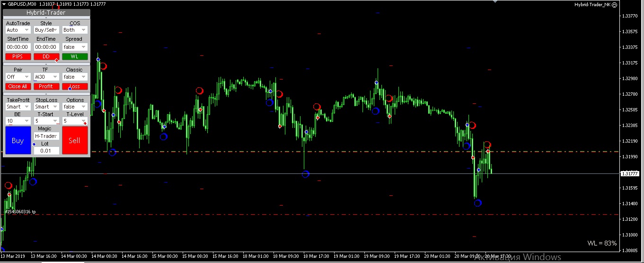Open the BE dropdown showing 10
644x263 pixels.
[18, 121]
